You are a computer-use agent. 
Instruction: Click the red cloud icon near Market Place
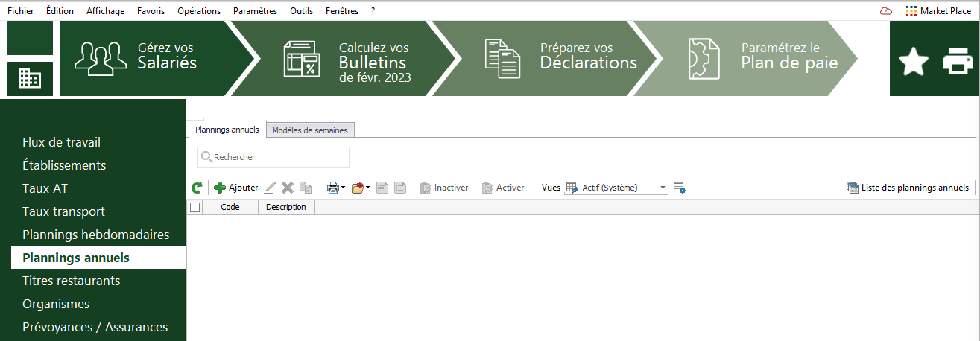click(886, 11)
